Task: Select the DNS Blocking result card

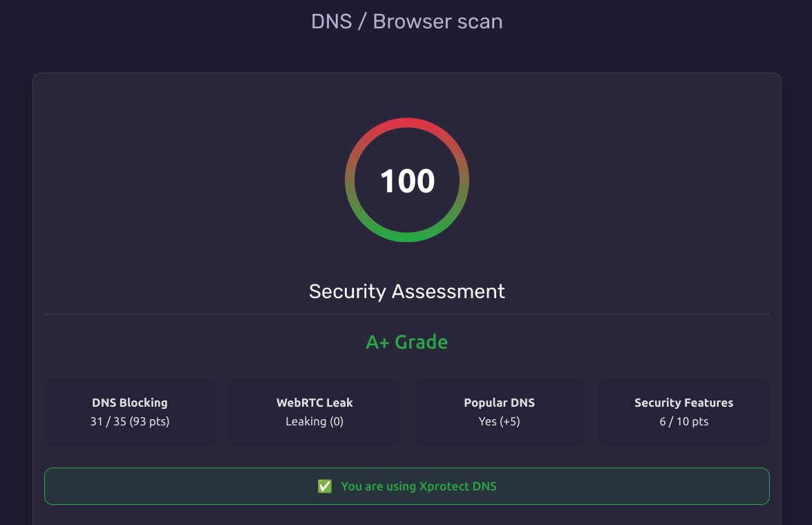Action: [x=129, y=412]
